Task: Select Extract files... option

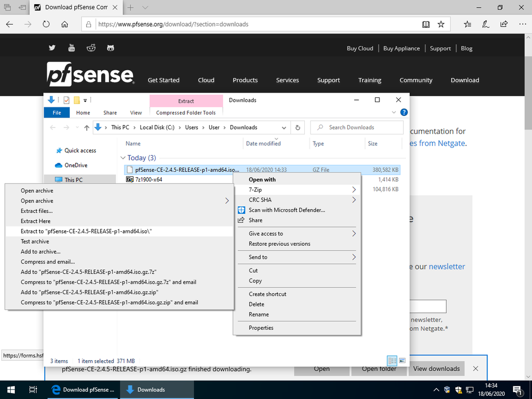Action: click(x=119, y=211)
